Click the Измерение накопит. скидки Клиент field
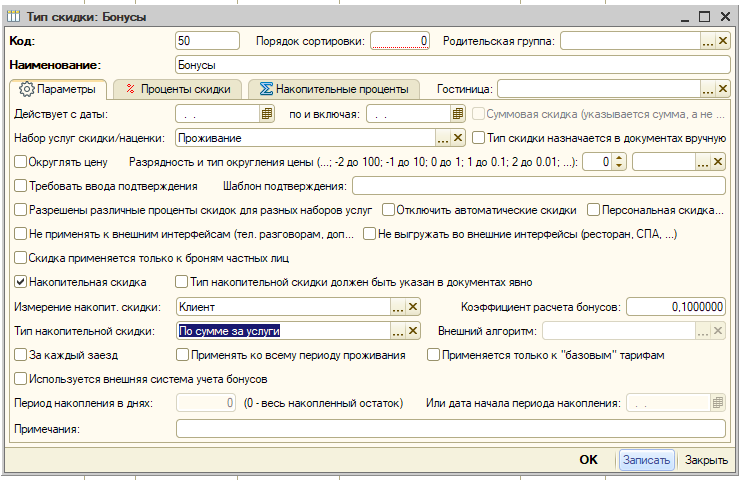The image size is (743, 480). (283, 307)
